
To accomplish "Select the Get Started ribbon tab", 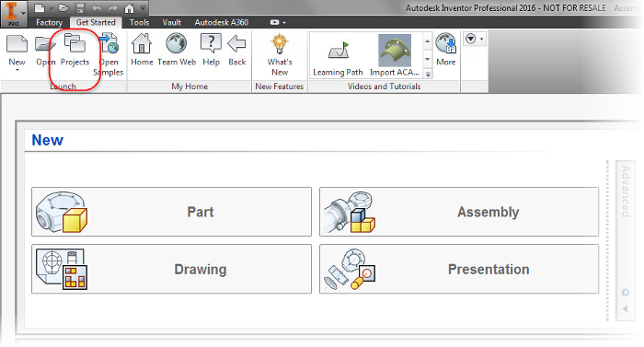I will click(96, 23).
